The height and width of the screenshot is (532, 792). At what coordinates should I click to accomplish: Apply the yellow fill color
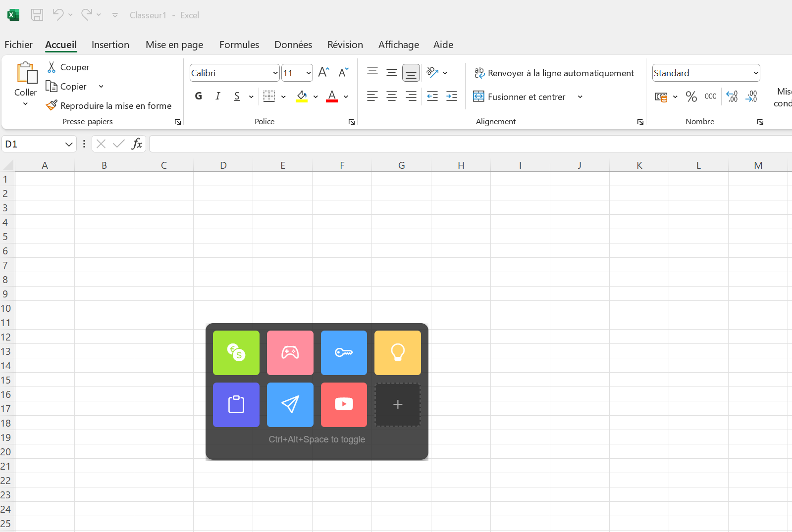click(x=302, y=97)
